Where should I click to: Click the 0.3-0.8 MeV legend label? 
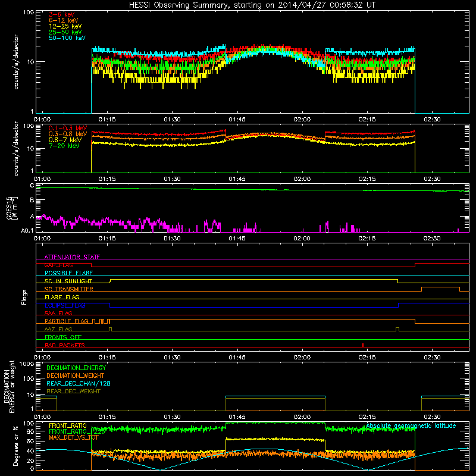tap(68, 134)
